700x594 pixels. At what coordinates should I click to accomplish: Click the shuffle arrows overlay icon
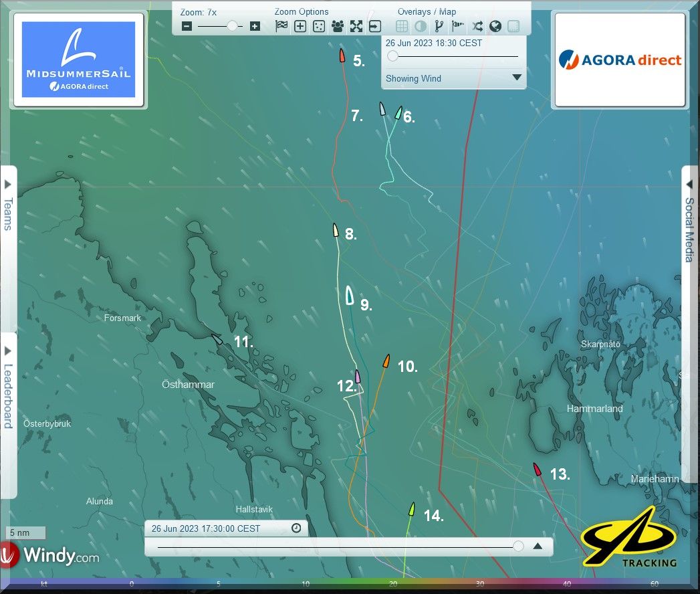click(x=477, y=27)
